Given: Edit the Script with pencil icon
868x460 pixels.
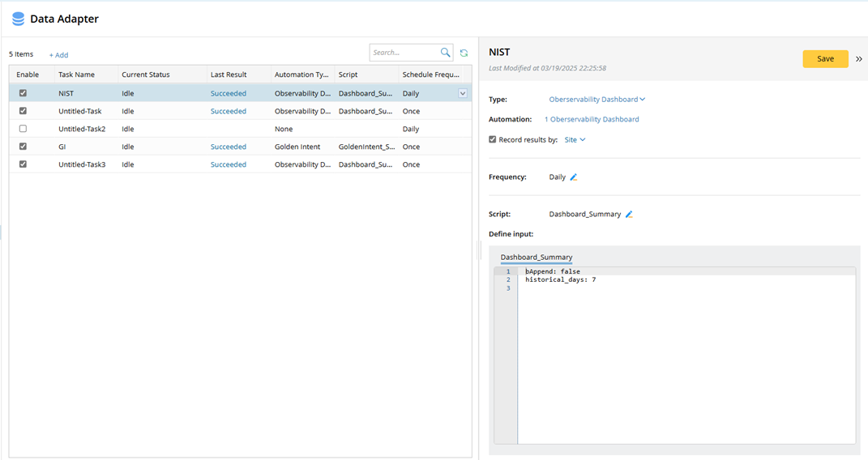Looking at the screenshot, I should click(x=629, y=215).
